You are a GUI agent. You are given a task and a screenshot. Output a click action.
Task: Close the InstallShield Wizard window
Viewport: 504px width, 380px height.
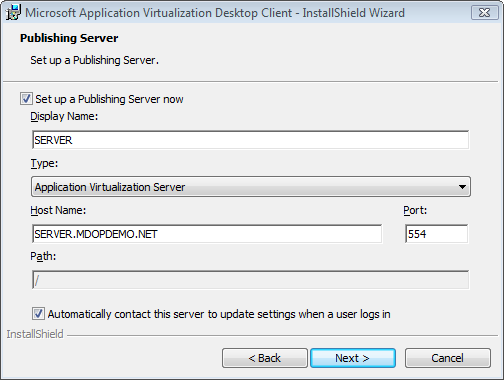pos(484,13)
